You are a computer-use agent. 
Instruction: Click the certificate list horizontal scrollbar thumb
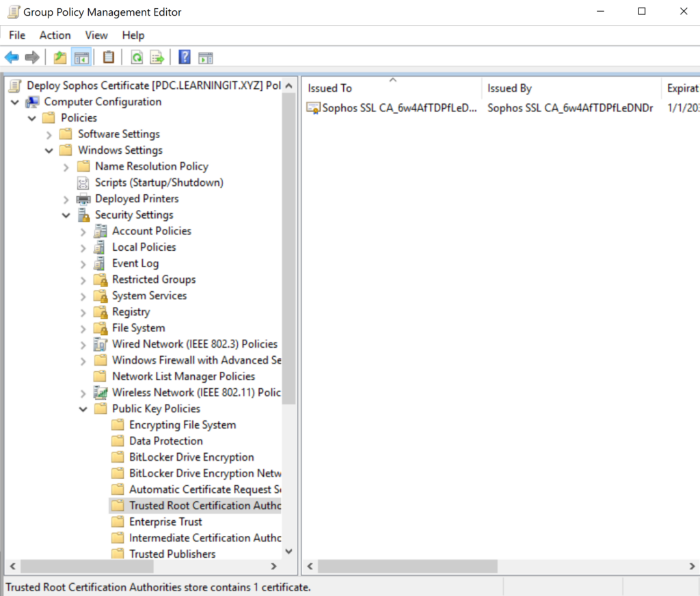coord(407,566)
